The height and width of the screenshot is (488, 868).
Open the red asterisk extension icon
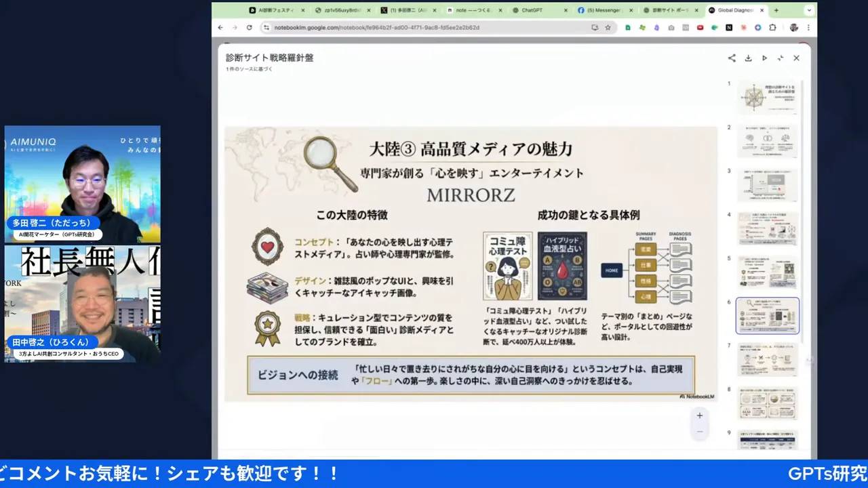coord(744,27)
